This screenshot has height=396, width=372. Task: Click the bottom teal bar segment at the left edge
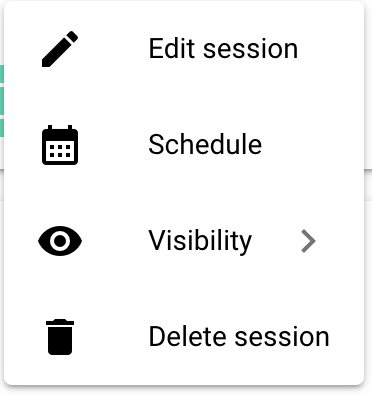2,128
